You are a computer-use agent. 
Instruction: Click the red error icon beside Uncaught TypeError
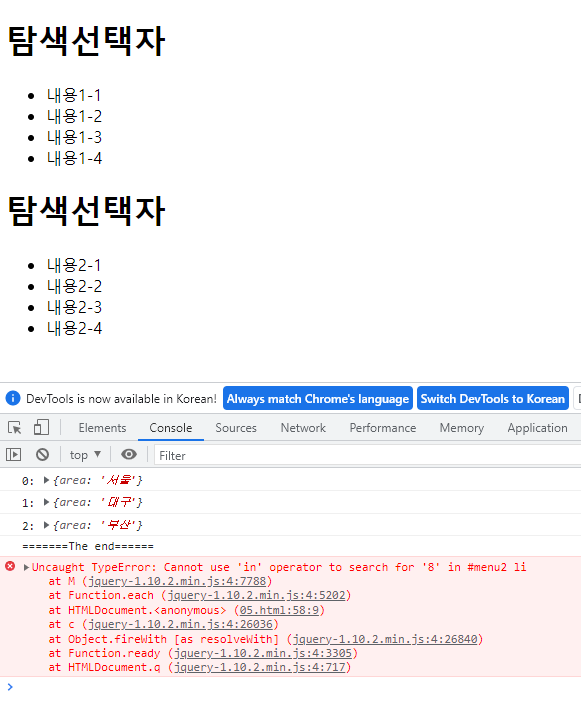pyautogui.click(x=10, y=566)
